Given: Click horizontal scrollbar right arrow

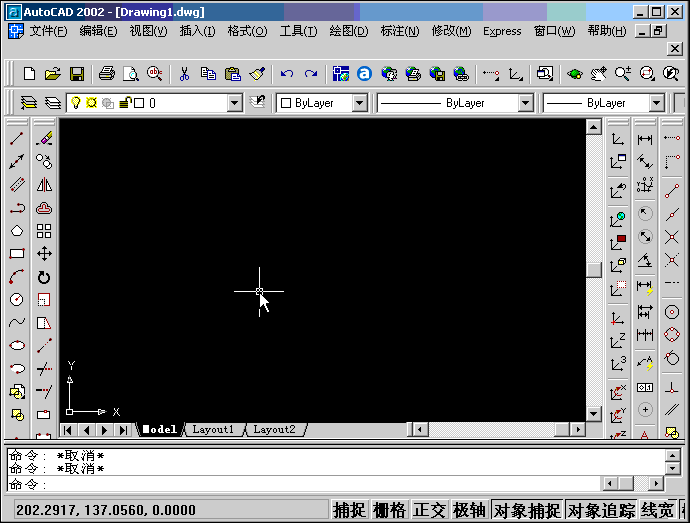Looking at the screenshot, I should click(578, 429).
